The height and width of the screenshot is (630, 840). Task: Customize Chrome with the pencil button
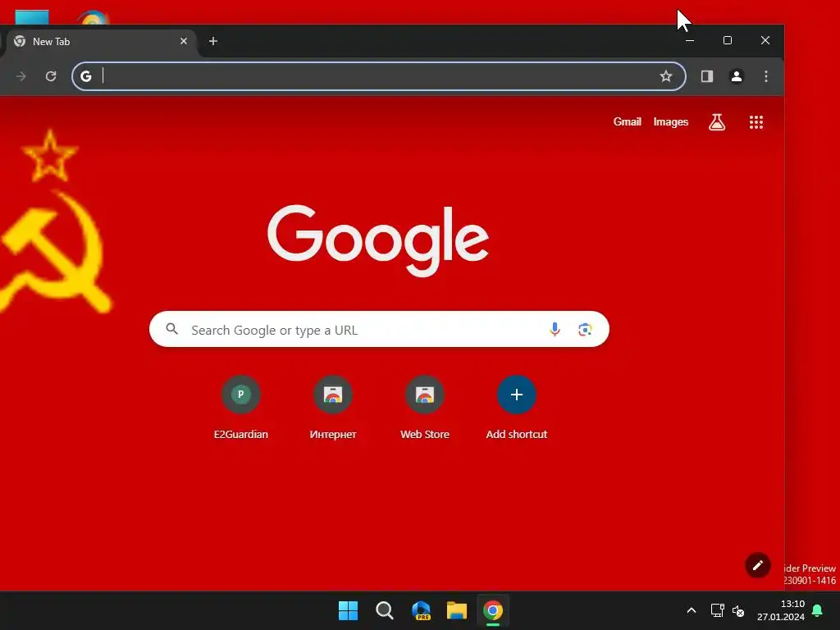(757, 565)
